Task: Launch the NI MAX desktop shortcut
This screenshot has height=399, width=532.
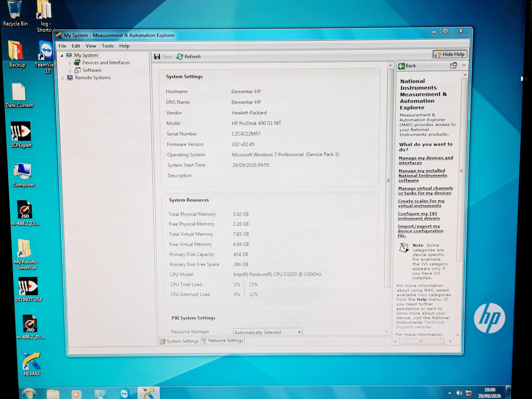Action: (31, 364)
